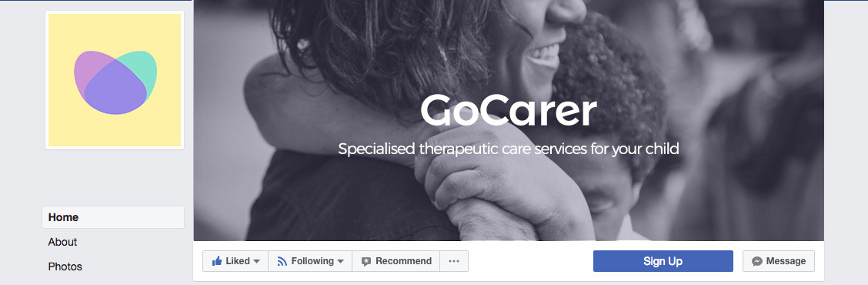Toggle Following for the GoCarer page
Viewport: 868px width, 285px height.
[310, 261]
